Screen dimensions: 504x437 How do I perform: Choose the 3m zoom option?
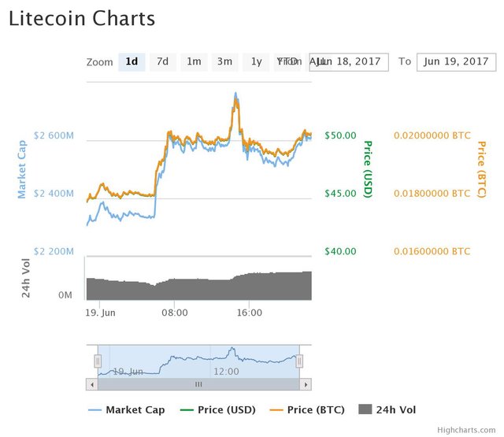(x=224, y=61)
